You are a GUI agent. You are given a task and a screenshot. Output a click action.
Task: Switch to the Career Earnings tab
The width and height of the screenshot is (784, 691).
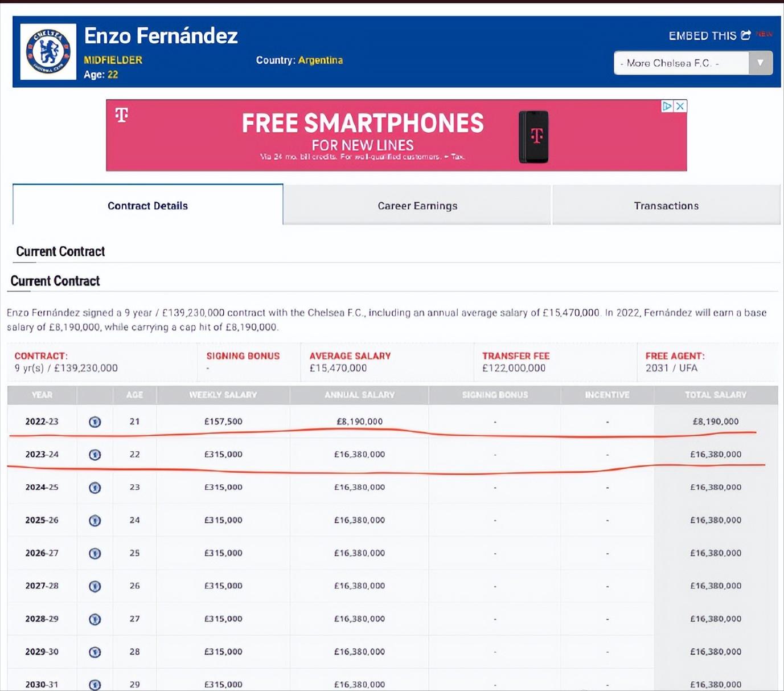pos(417,205)
